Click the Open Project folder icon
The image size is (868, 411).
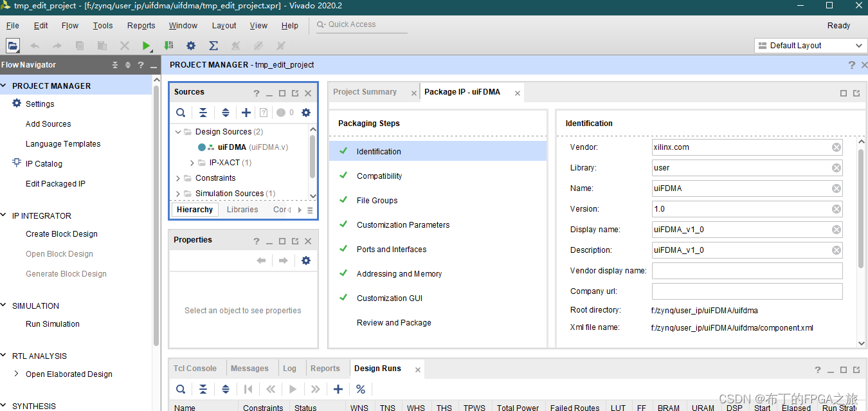tap(13, 46)
